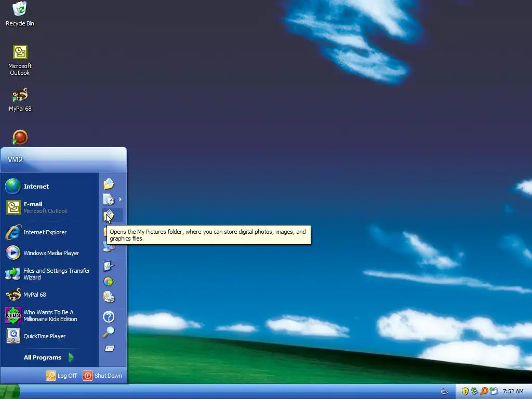Click the Shut Down button
Screen dimensions: 532x399
[102, 376]
